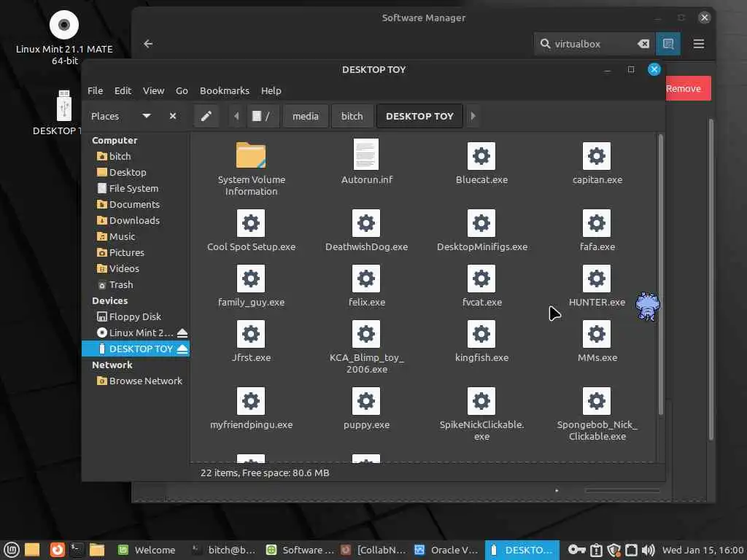
Task: Select puppy.exe file icon
Action: 366,401
